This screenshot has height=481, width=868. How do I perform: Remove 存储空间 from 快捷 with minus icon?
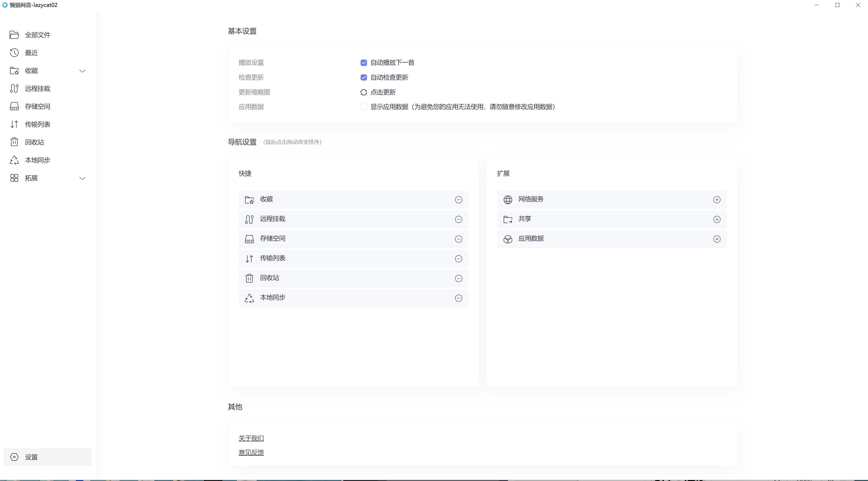[x=458, y=239]
